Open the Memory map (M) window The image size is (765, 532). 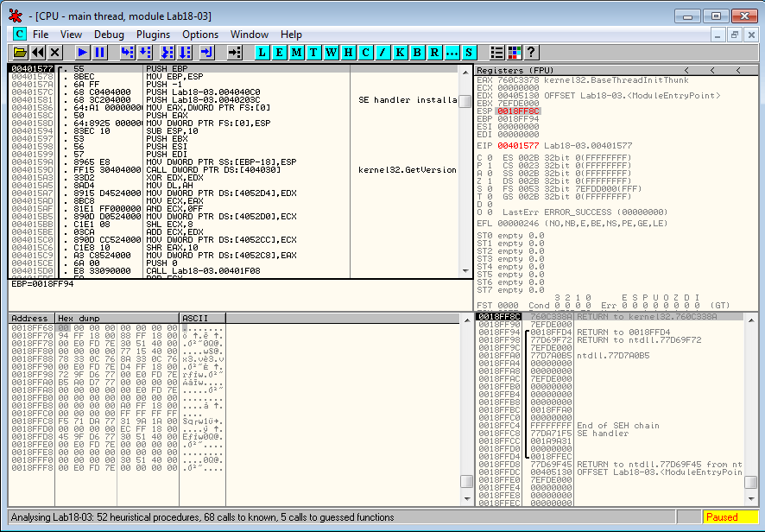(x=297, y=53)
